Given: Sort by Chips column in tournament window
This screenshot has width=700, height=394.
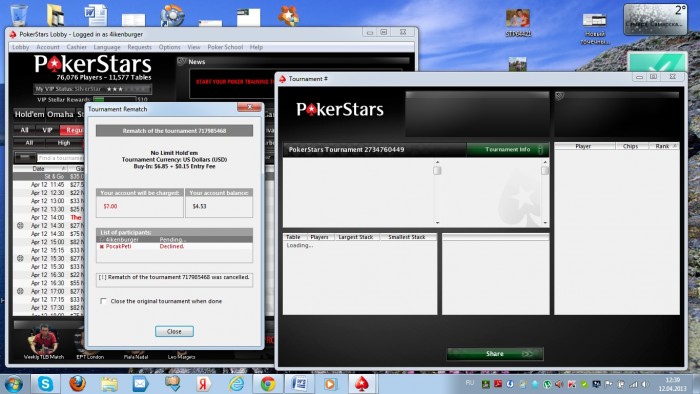Looking at the screenshot, I should point(630,146).
